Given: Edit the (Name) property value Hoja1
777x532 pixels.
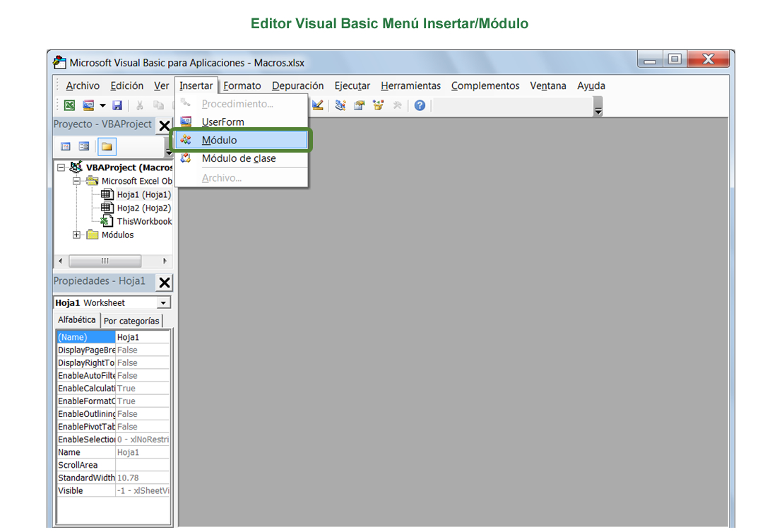Looking at the screenshot, I should pyautogui.click(x=143, y=337).
